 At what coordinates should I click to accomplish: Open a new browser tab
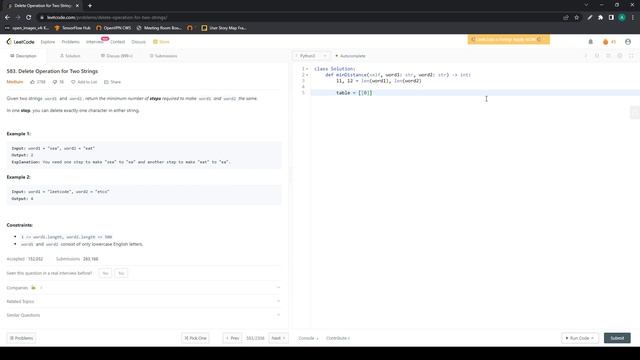(90, 6)
